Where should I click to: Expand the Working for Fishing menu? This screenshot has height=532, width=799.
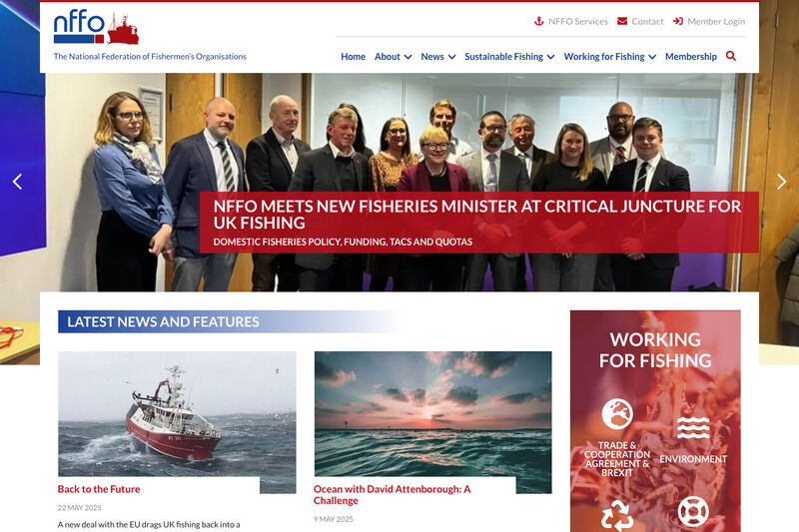click(610, 57)
